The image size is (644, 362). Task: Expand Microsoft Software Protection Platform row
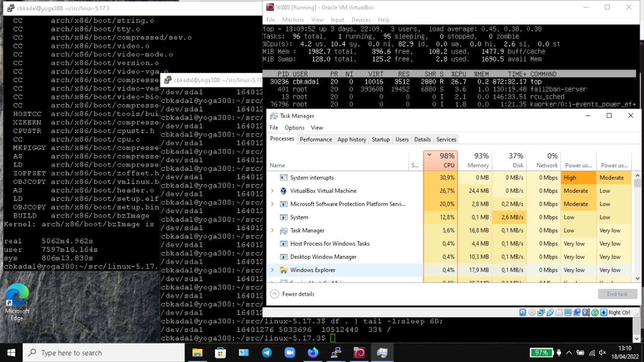tap(272, 204)
